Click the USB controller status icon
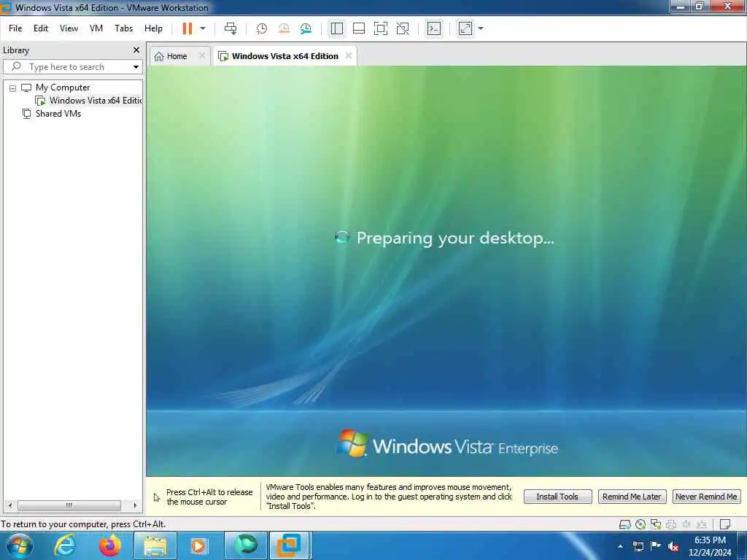 click(x=702, y=525)
